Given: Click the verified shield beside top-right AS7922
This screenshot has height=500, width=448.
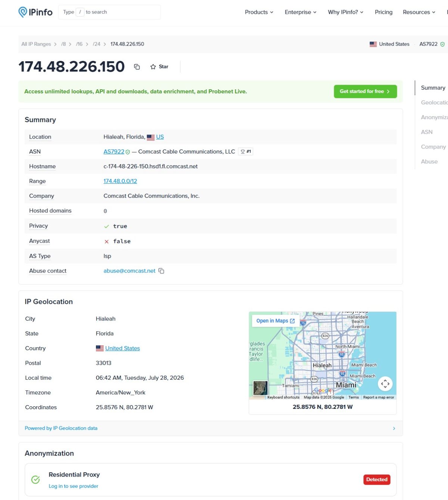Looking at the screenshot, I should pos(442,44).
